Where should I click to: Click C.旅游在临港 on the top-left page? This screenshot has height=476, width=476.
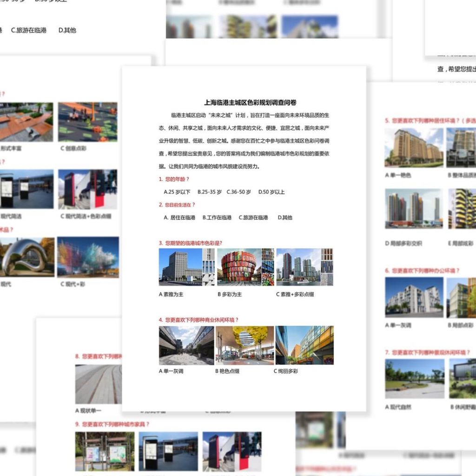tap(29, 30)
